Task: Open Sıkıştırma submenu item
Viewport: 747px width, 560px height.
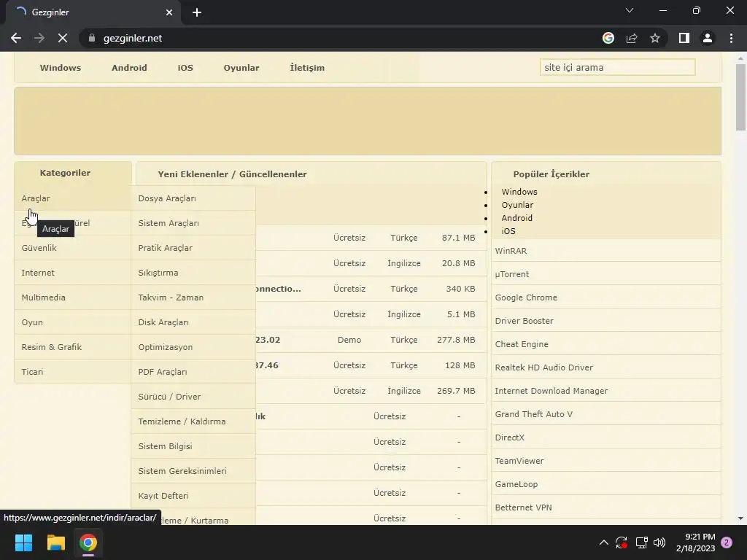Action: click(193, 273)
